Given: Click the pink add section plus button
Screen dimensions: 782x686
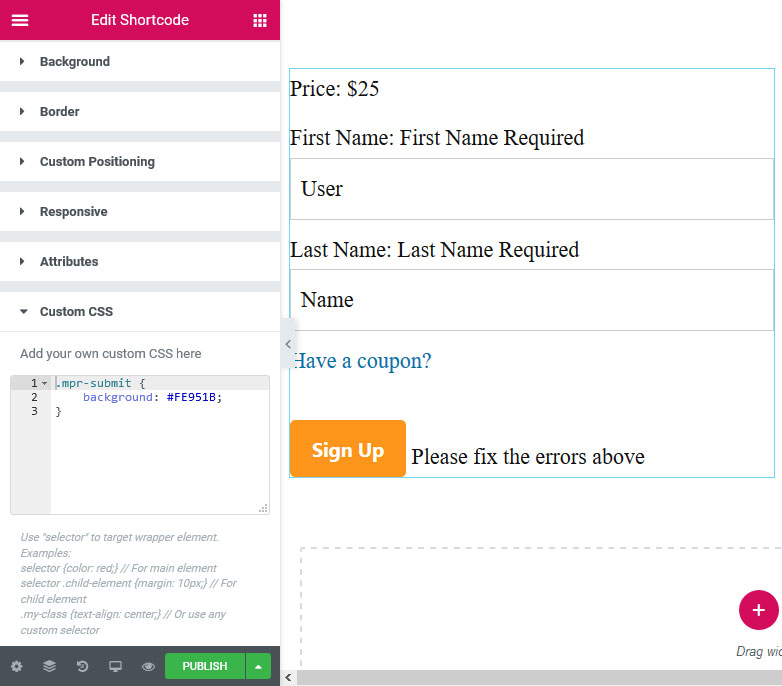Looking at the screenshot, I should pyautogui.click(x=758, y=609).
